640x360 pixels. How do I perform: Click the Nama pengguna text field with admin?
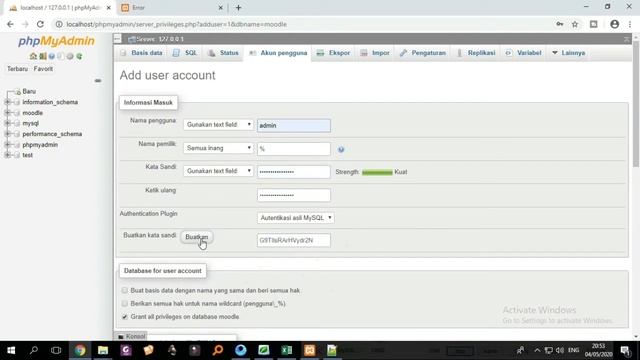coord(294,125)
